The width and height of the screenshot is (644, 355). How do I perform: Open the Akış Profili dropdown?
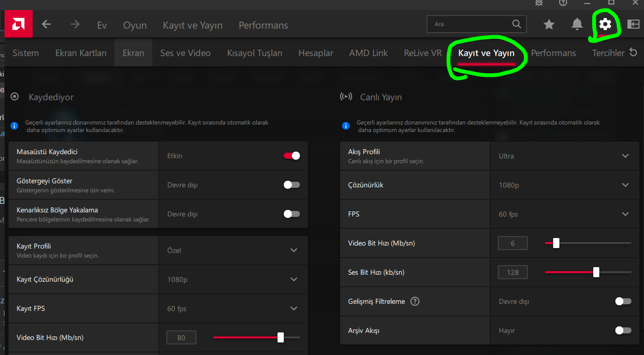click(625, 156)
